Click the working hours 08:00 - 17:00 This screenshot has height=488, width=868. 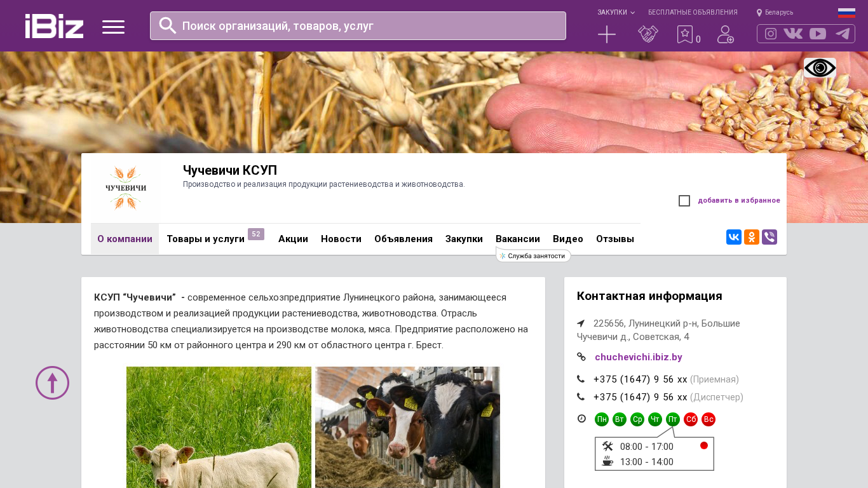pos(647,447)
